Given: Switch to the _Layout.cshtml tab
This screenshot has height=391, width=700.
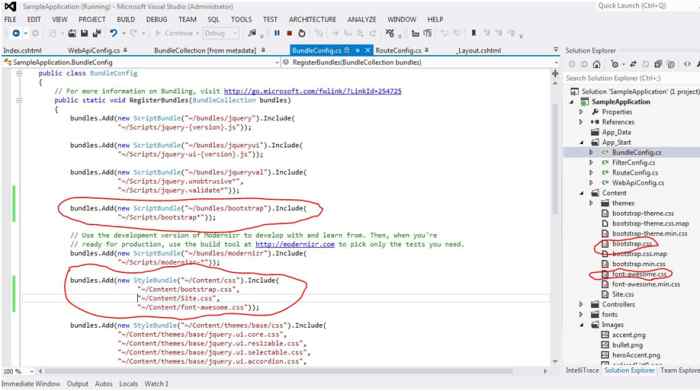Looking at the screenshot, I should (479, 50).
